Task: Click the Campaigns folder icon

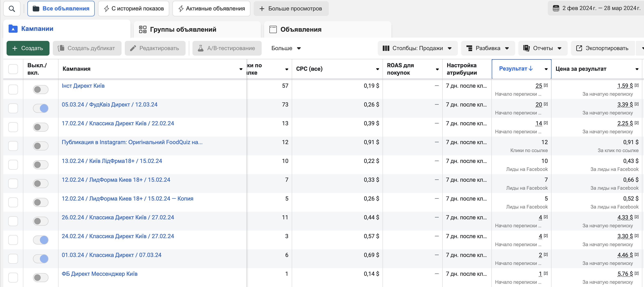Action: pyautogui.click(x=13, y=29)
